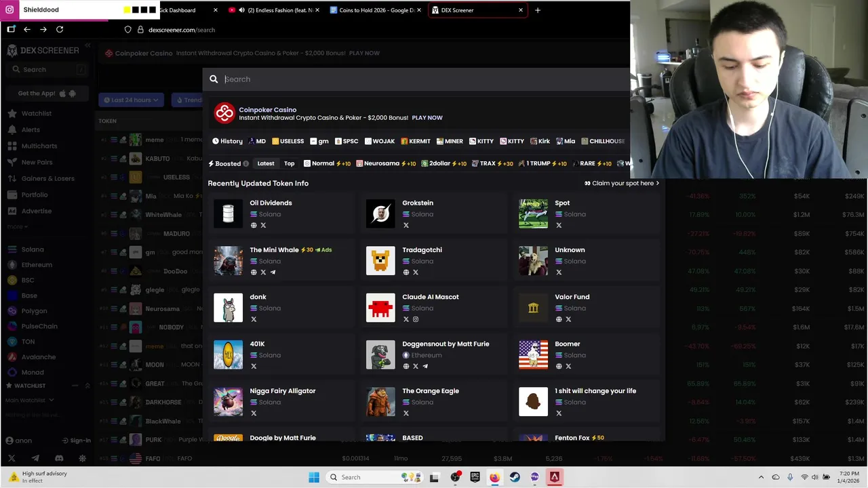
Task: Open boosted token Neurosama +10
Action: [387, 163]
